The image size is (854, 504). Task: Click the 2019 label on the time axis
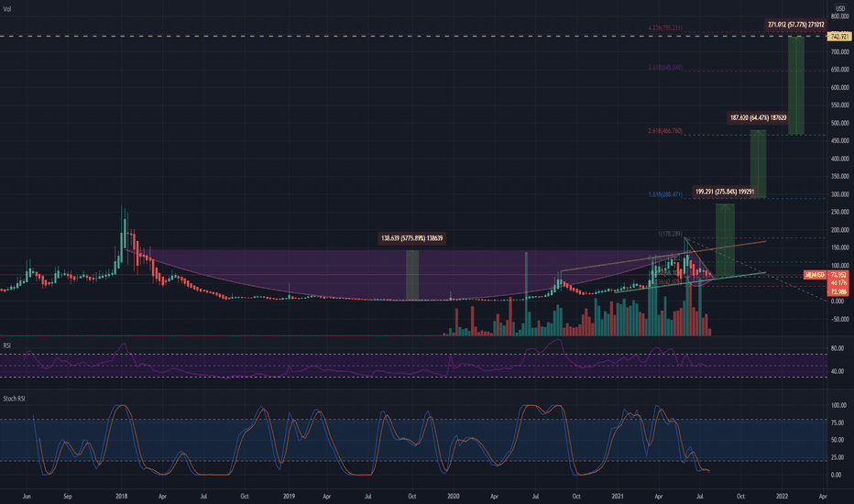(x=289, y=497)
